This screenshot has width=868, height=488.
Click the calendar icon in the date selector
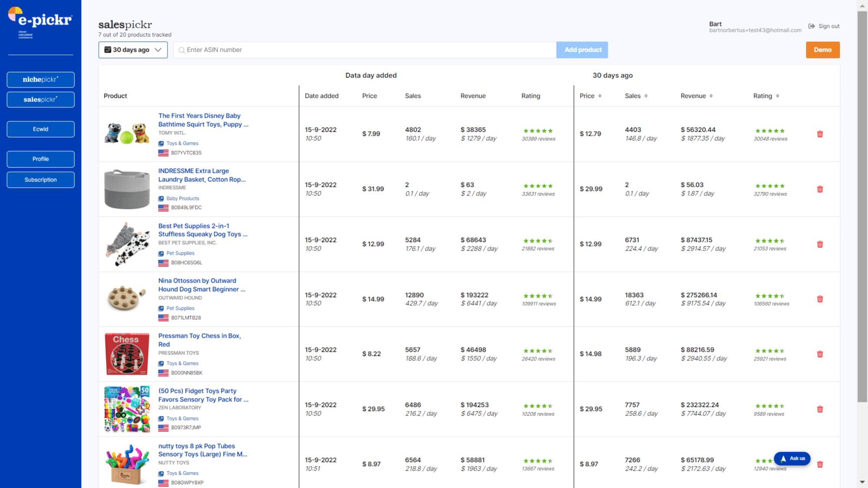click(107, 49)
